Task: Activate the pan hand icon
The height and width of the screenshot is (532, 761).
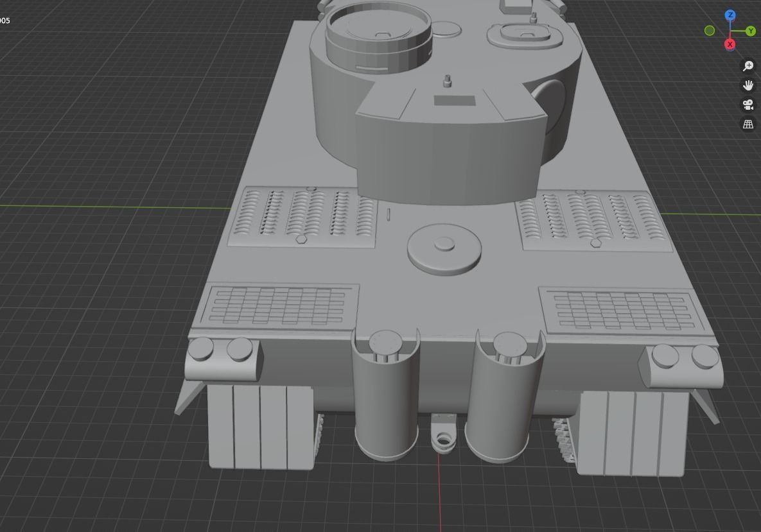Action: pyautogui.click(x=748, y=85)
